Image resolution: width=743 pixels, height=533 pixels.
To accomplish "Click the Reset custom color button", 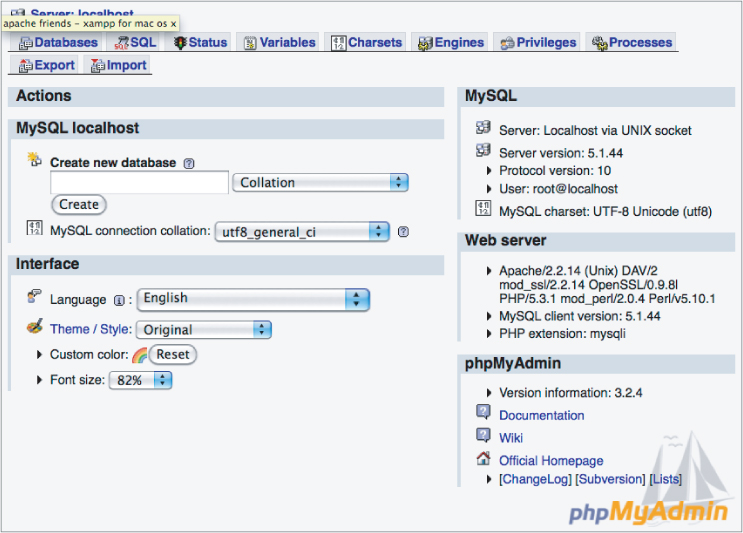I will pos(172,354).
